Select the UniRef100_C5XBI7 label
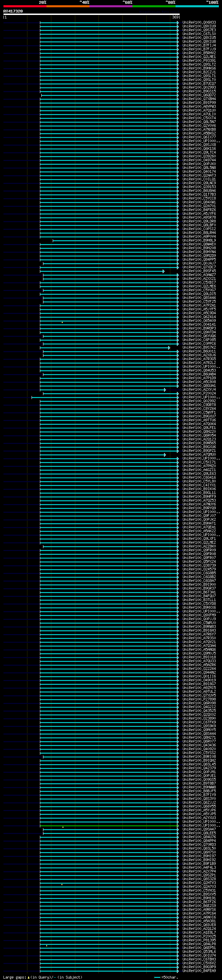This screenshot has width=222, height=980. (x=199, y=282)
